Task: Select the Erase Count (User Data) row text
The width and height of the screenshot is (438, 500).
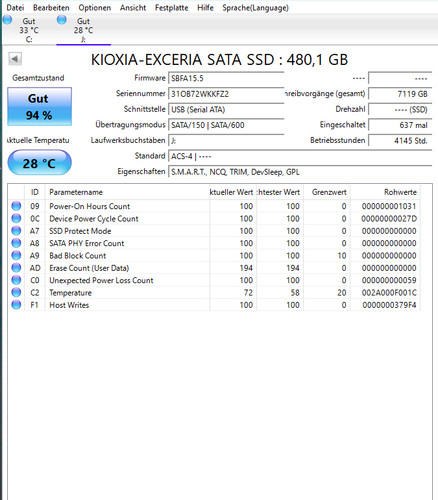Action: coord(89,268)
